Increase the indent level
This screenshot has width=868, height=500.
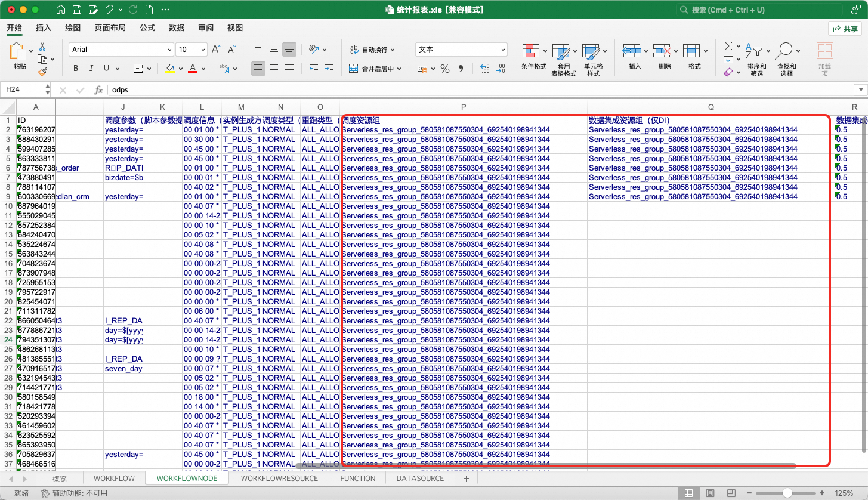point(329,69)
